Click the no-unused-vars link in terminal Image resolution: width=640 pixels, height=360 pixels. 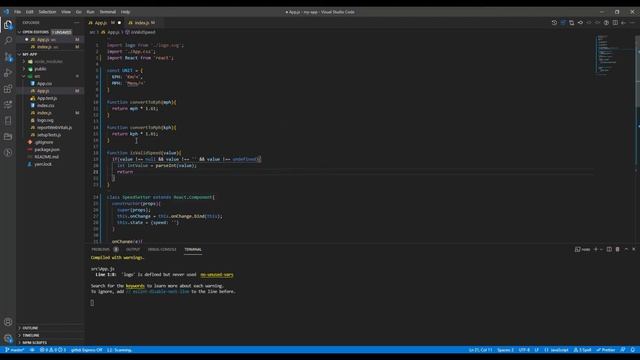click(217, 275)
